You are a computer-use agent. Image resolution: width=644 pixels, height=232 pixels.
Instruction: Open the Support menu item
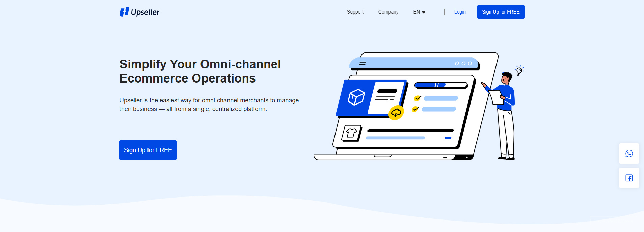[x=355, y=12]
